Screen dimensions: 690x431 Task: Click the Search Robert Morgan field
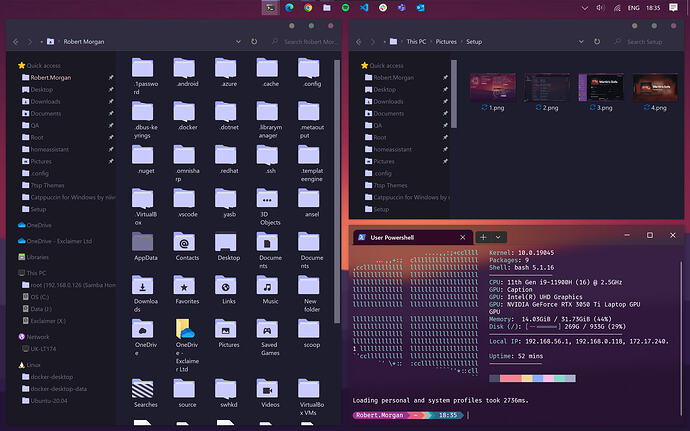(305, 41)
